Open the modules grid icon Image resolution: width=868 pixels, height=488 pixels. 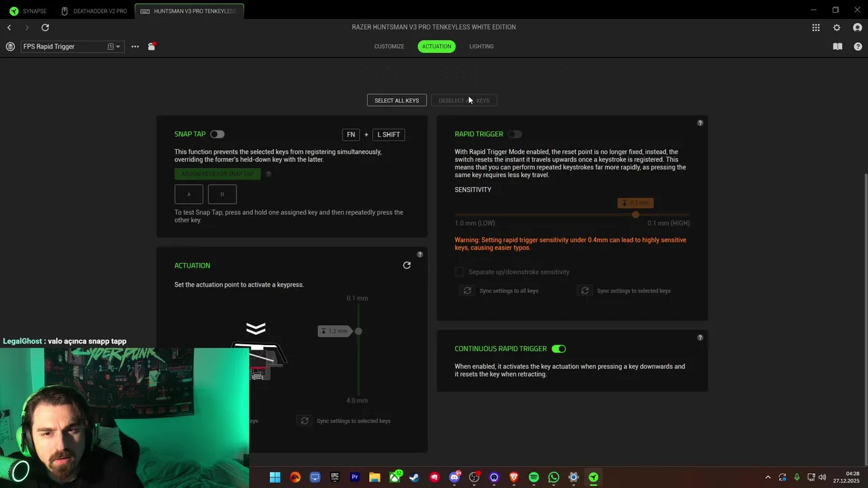(x=816, y=27)
